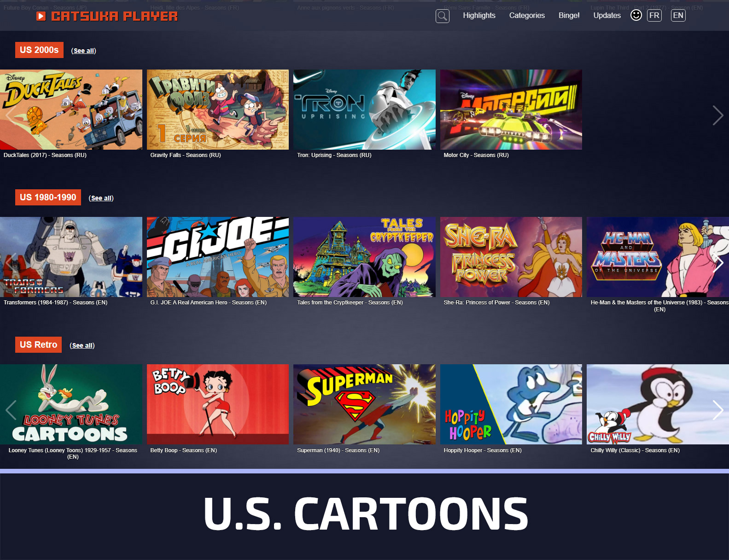Image resolution: width=729 pixels, height=560 pixels.
Task: Switch language to FR
Action: pos(654,15)
